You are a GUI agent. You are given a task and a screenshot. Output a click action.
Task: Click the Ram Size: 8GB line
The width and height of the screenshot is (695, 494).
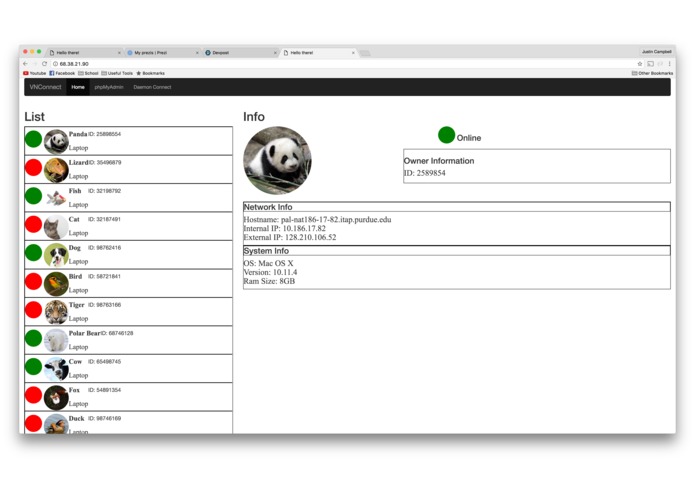click(x=269, y=281)
